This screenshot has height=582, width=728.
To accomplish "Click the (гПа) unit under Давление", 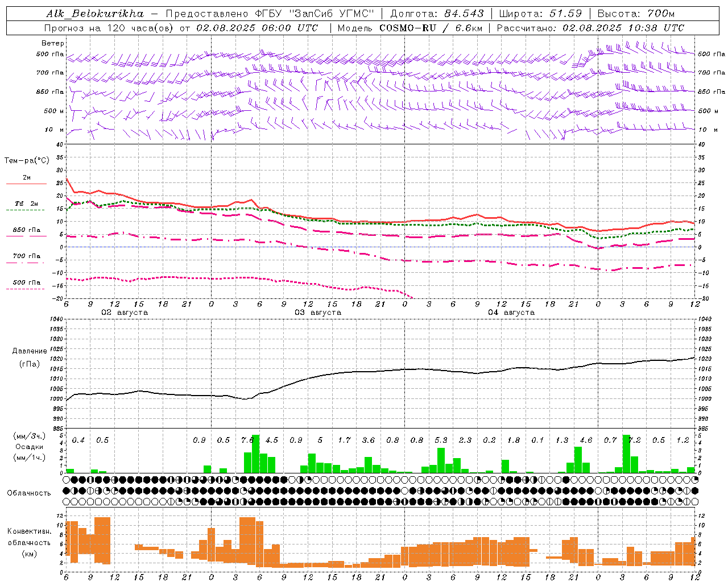I will pos(30,364).
